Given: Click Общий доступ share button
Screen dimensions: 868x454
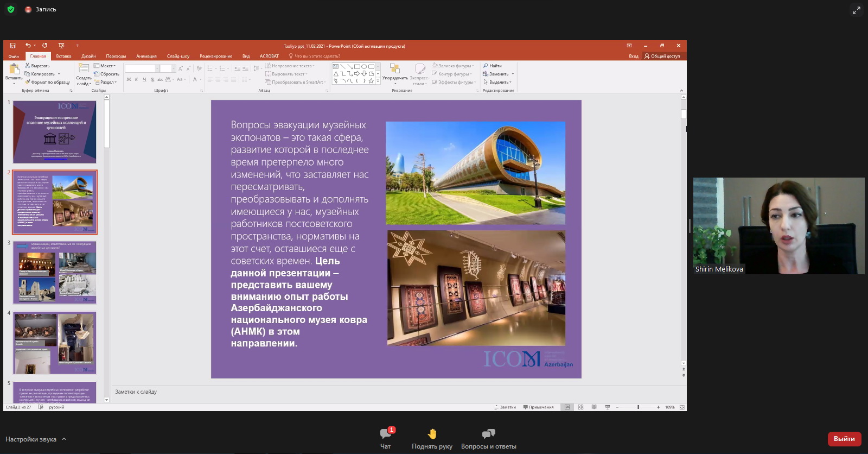Looking at the screenshot, I should pyautogui.click(x=662, y=56).
